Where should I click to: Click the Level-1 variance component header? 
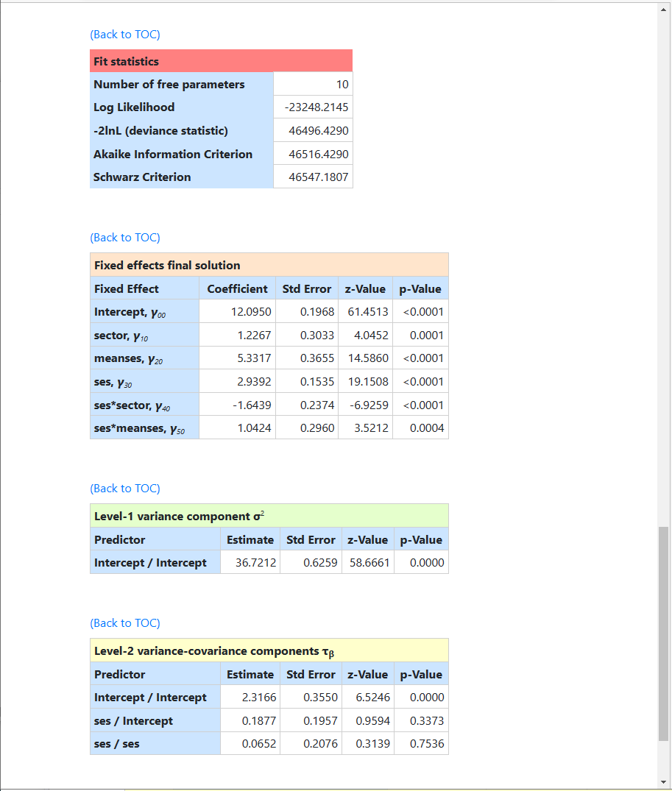coord(269,516)
